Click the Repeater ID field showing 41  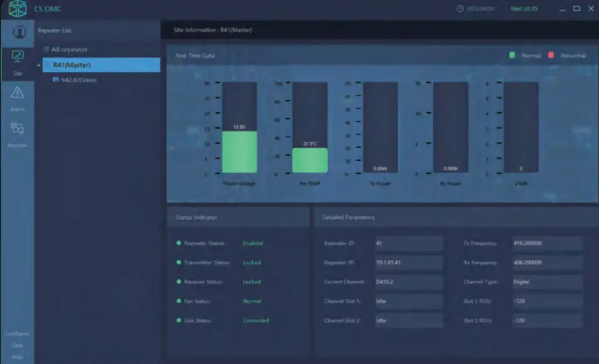coord(409,243)
